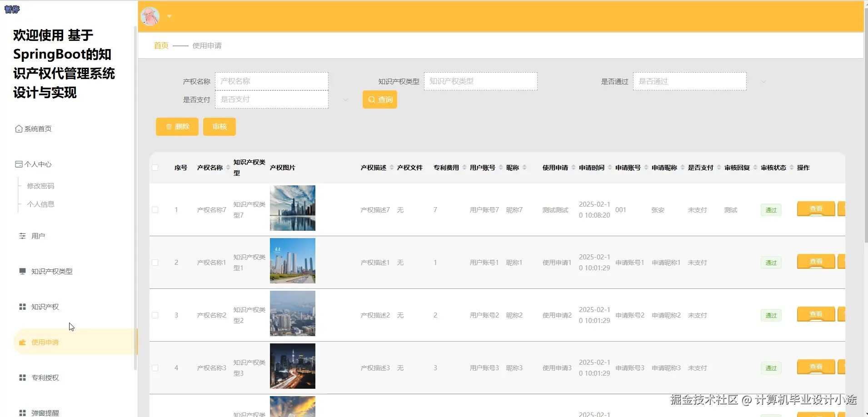
Task: Focus the 知识产权类型 search field
Action: pos(481,81)
